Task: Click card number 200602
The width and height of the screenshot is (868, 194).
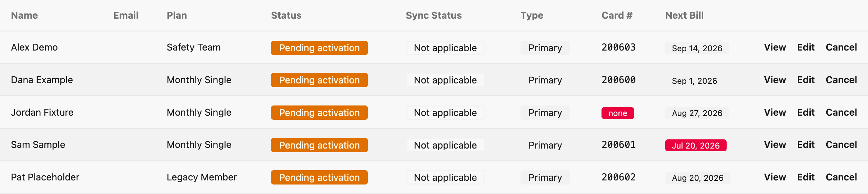Action: point(618,177)
